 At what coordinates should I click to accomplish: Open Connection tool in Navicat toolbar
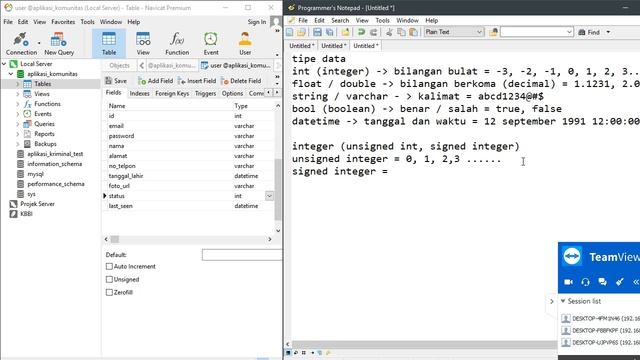pos(21,44)
